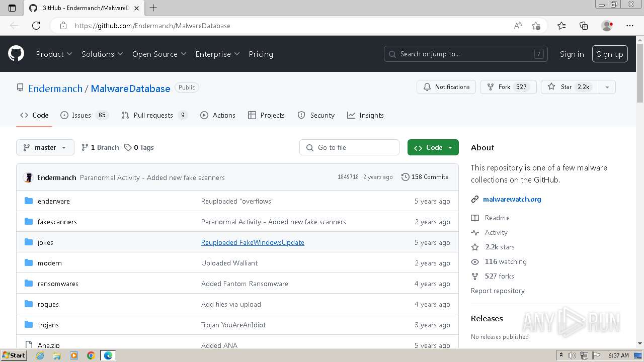Click the browser refresh icon
Image resolution: width=644 pixels, height=362 pixels.
[x=36, y=26]
